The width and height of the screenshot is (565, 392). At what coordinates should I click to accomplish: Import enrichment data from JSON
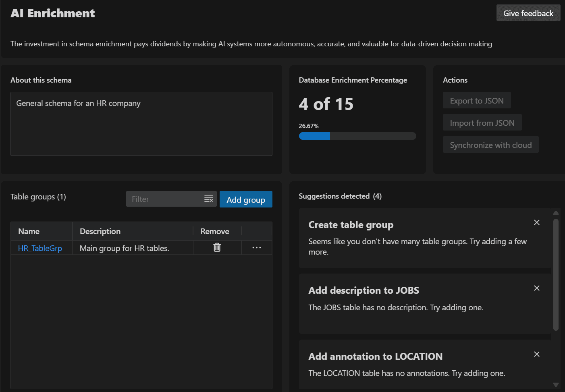pyautogui.click(x=482, y=122)
